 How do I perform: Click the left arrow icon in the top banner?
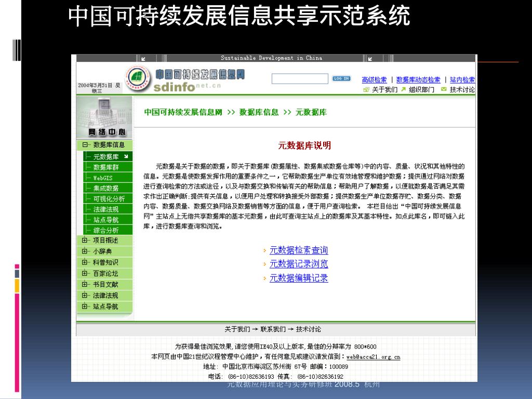click(143, 59)
